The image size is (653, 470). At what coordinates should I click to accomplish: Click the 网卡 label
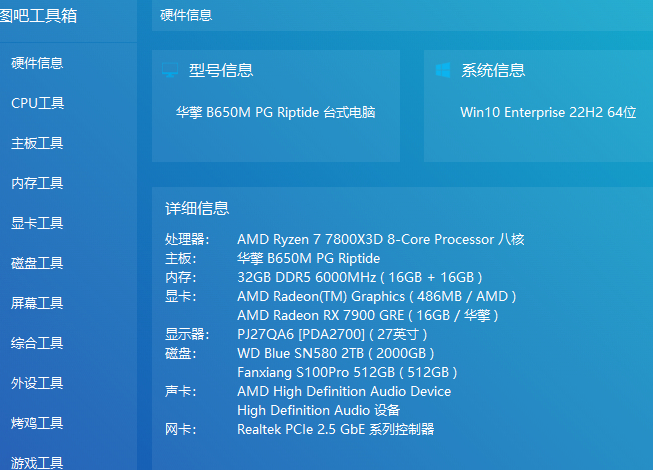pos(181,429)
